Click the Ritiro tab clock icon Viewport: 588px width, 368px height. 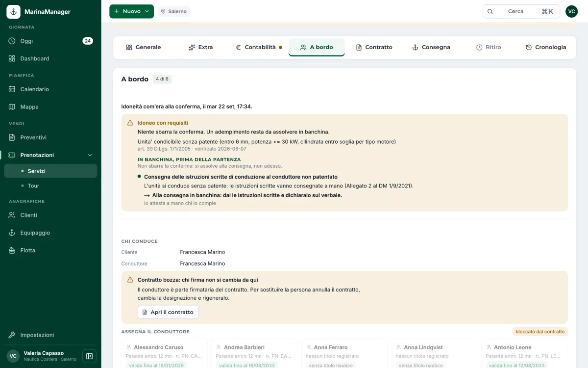click(479, 47)
